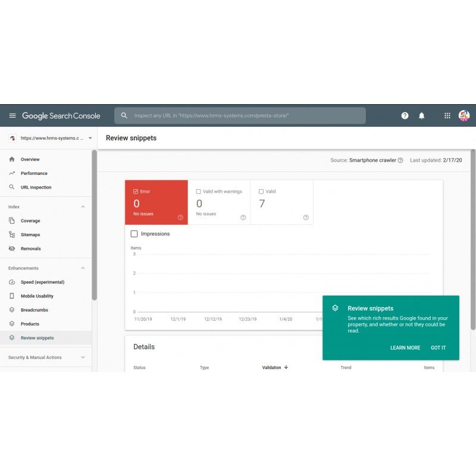Open the account profile avatar
Viewport: 476px width, 476px height.
pyautogui.click(x=464, y=115)
